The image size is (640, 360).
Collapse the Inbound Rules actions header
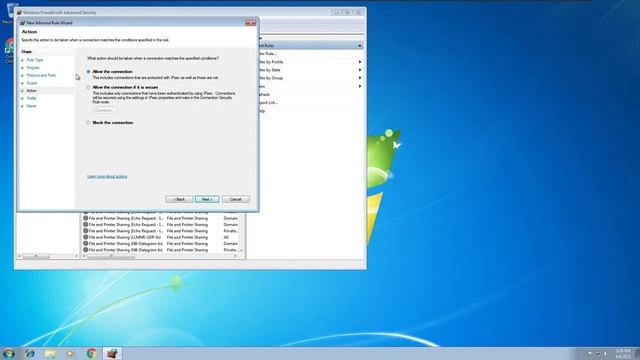360,46
